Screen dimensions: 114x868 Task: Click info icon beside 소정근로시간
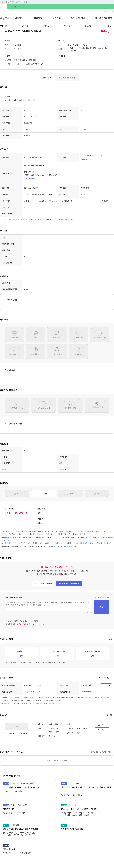[37, 165]
